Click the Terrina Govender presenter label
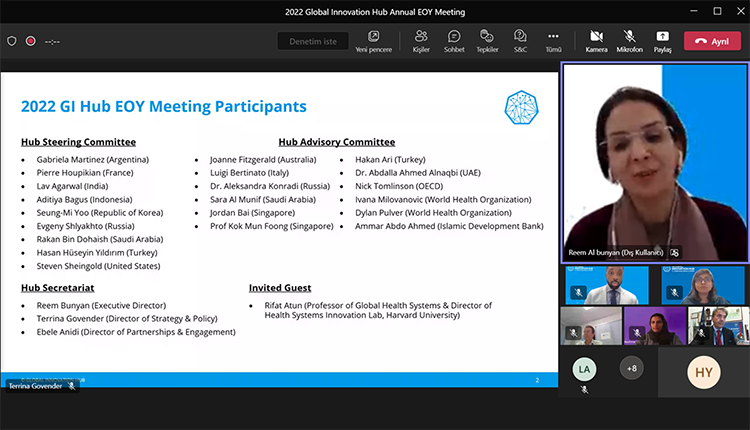The image size is (750, 430). click(x=36, y=385)
